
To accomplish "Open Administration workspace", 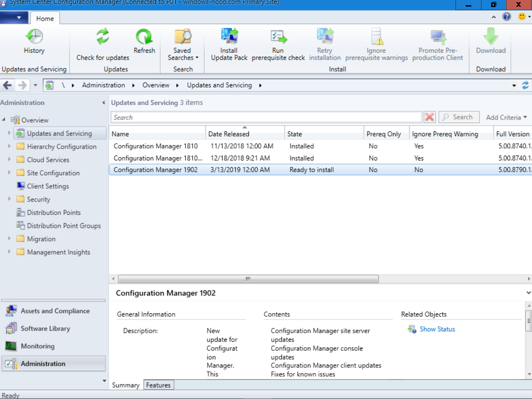I will (x=53, y=363).
